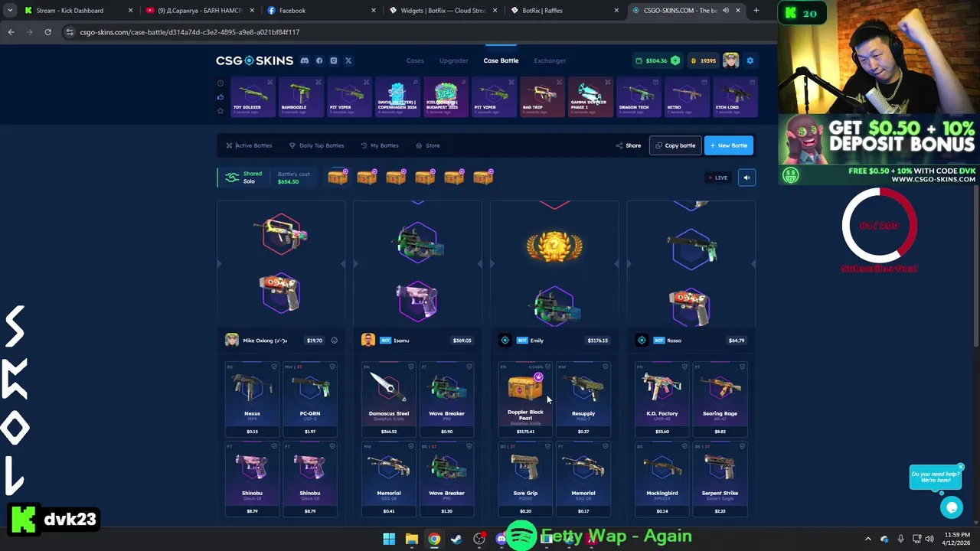Toggle shield icon on Resupply MAG-7 card
Viewport: 980px width, 551px height.
(x=606, y=367)
